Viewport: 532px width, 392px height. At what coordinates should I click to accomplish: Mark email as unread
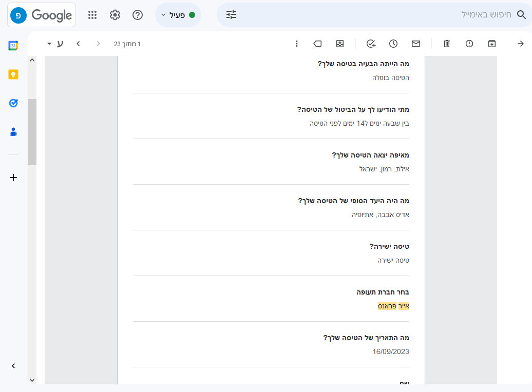(416, 44)
